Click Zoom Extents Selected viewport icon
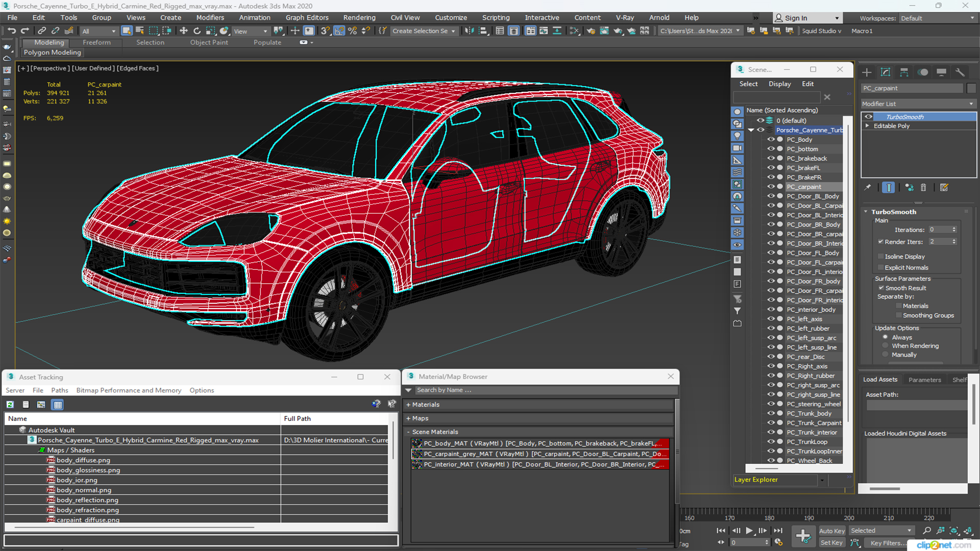This screenshot has height=551, width=980. (x=953, y=531)
